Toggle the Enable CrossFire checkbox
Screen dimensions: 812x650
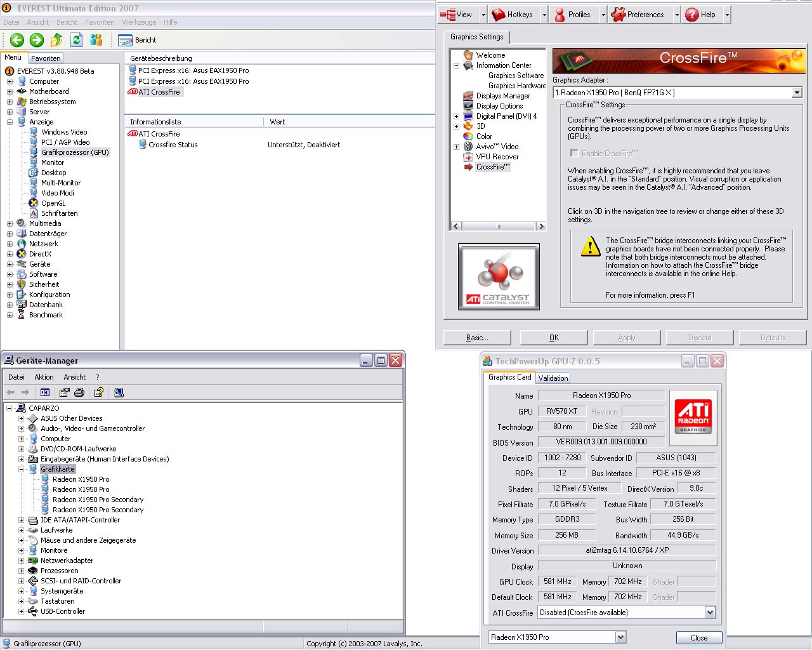574,153
